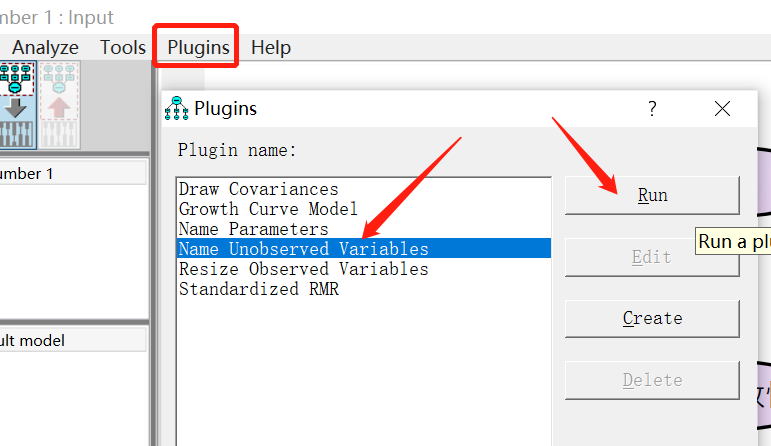Image resolution: width=771 pixels, height=446 pixels.
Task: Select Draw Covariances plugin
Action: click(x=259, y=189)
